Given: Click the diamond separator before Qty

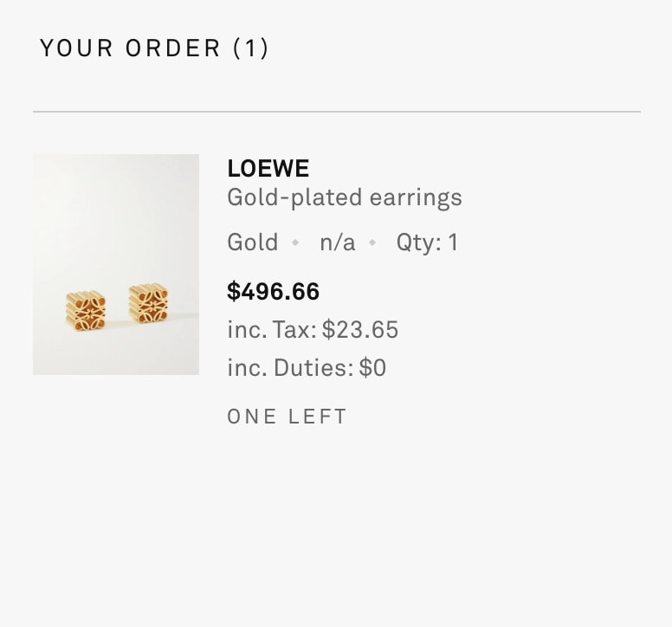Looking at the screenshot, I should click(x=373, y=243).
